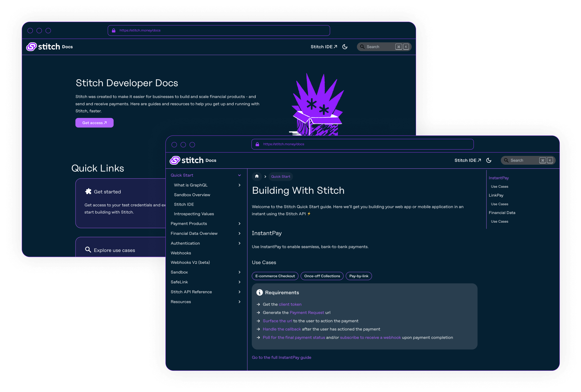Open Sandbox Overview in the sidebar
This screenshot has height=392, width=581.
point(192,195)
